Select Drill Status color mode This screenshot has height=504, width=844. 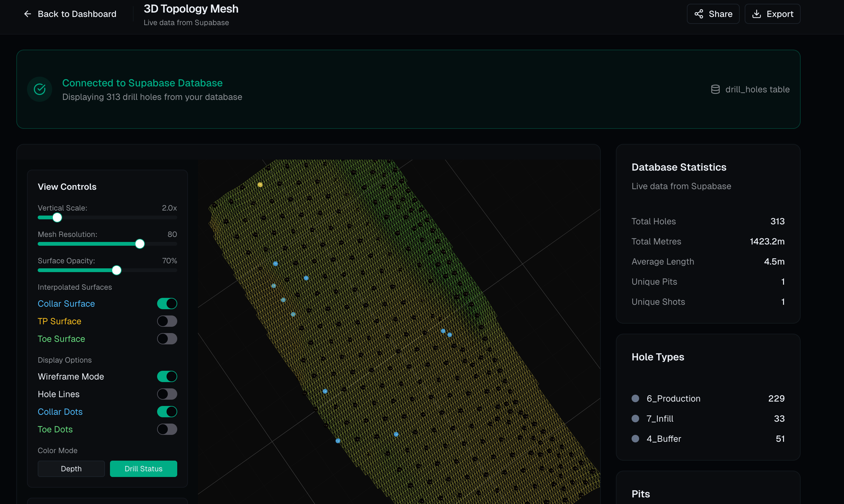[143, 469]
